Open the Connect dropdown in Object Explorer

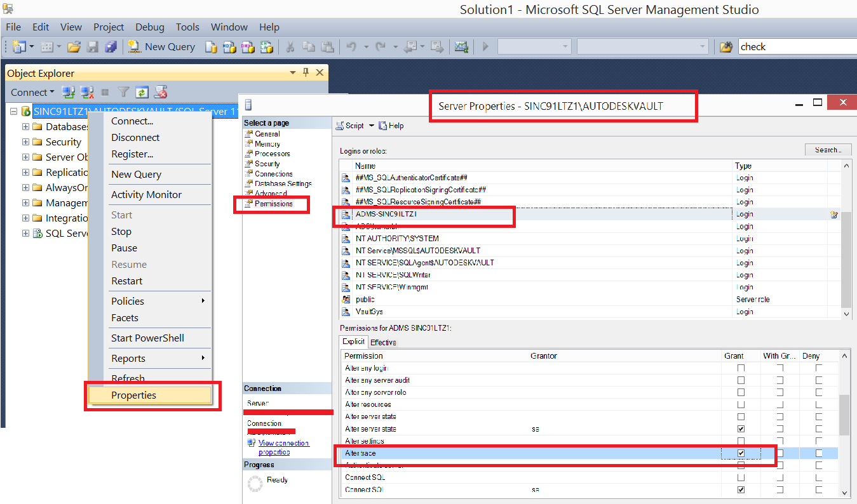31,92
